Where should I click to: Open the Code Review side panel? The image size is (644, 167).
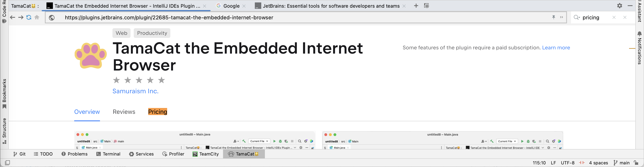tap(4, 12)
